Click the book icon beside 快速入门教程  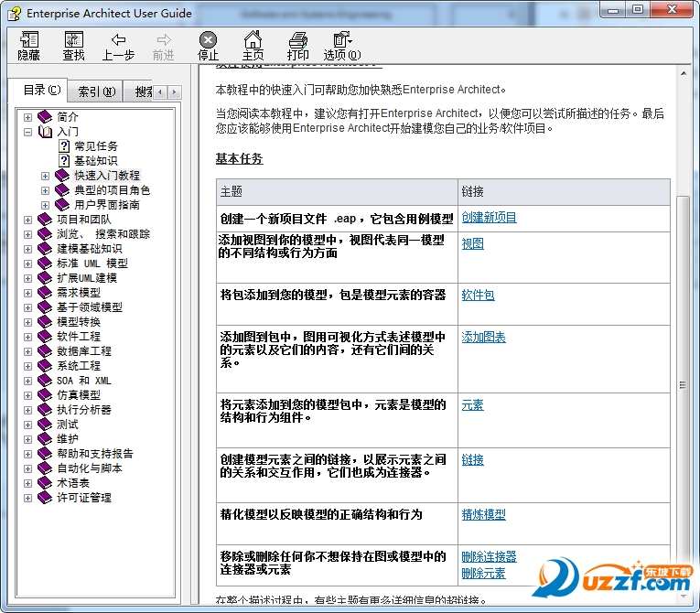62,176
